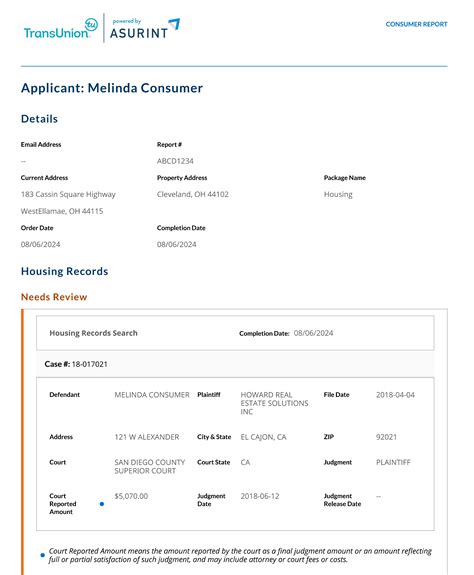Select the Order Date value 08/06/2024

40,245
